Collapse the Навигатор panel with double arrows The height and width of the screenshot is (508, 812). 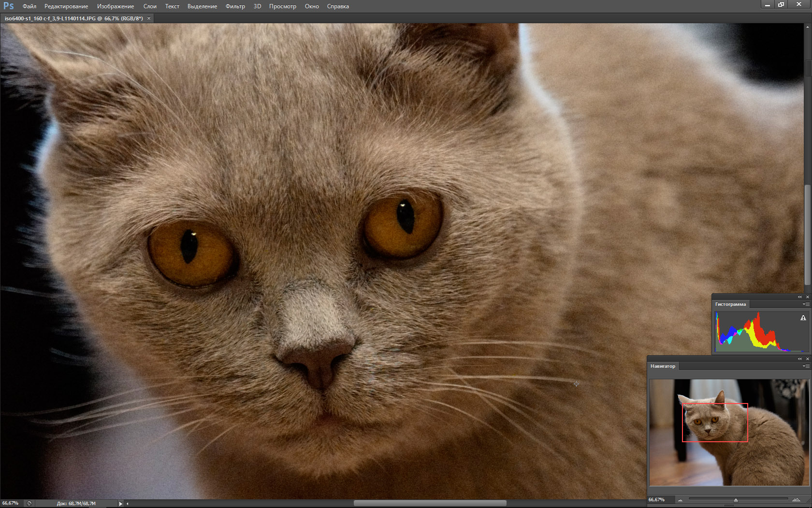coord(799,359)
